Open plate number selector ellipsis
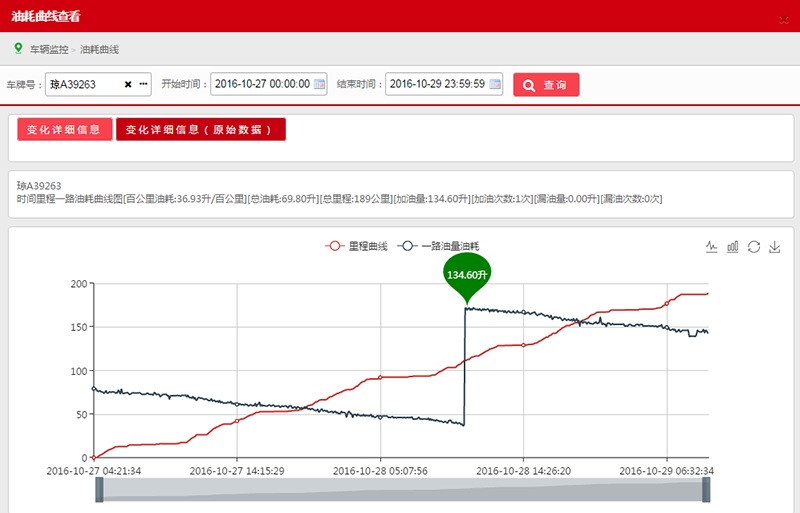Screen dimensions: 800x513 pos(143,85)
